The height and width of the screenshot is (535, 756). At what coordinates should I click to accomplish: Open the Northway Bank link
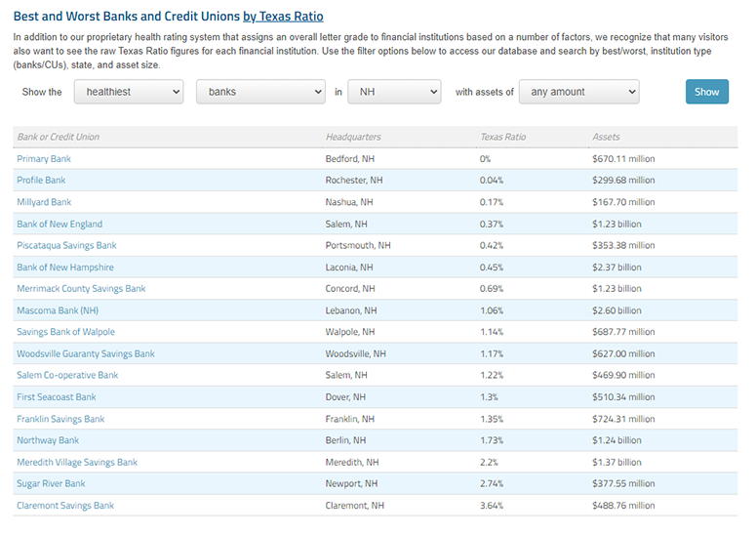[48, 440]
